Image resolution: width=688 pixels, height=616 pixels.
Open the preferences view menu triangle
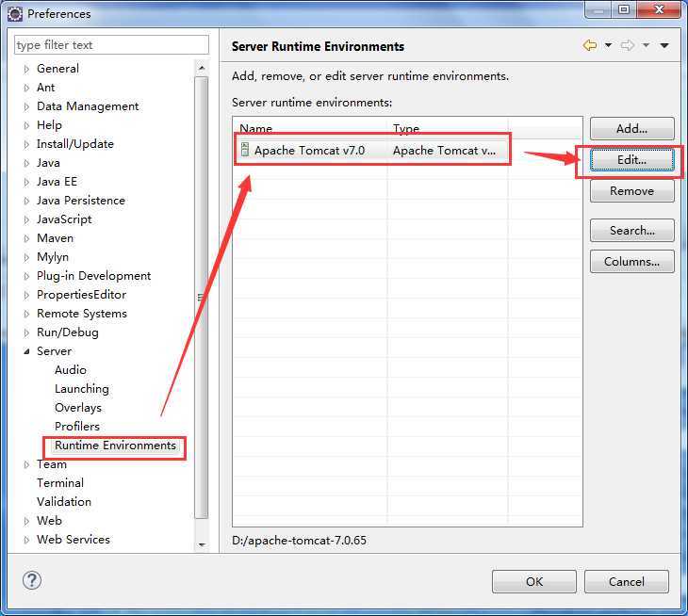pos(664,45)
